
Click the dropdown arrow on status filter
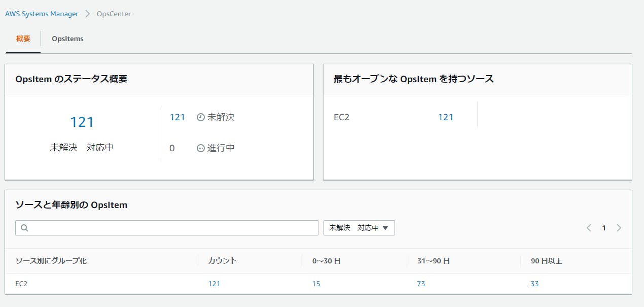[385, 228]
